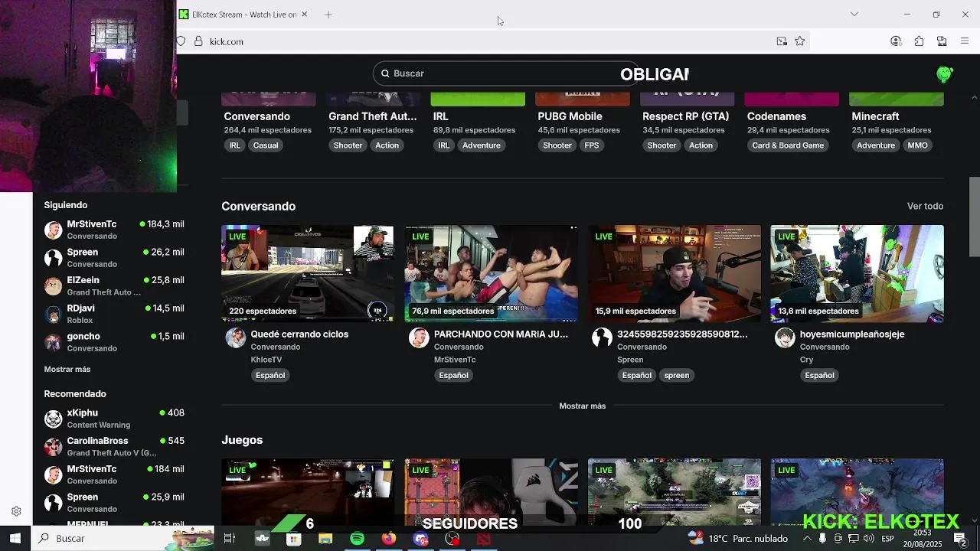Open File Explorer from the taskbar
Image resolution: width=980 pixels, height=551 pixels.
pyautogui.click(x=325, y=539)
